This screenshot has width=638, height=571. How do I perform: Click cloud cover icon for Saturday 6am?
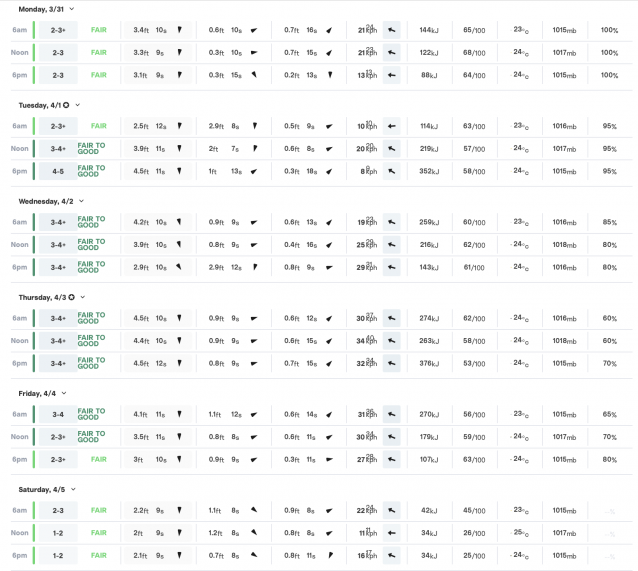pyautogui.click(x=608, y=510)
